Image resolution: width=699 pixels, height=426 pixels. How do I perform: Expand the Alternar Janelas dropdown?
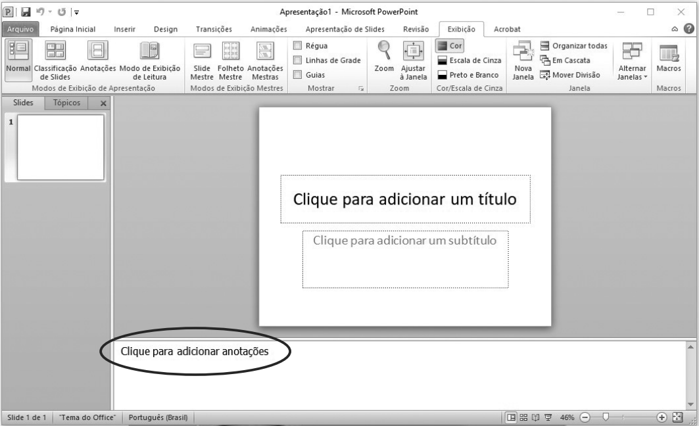click(x=632, y=60)
